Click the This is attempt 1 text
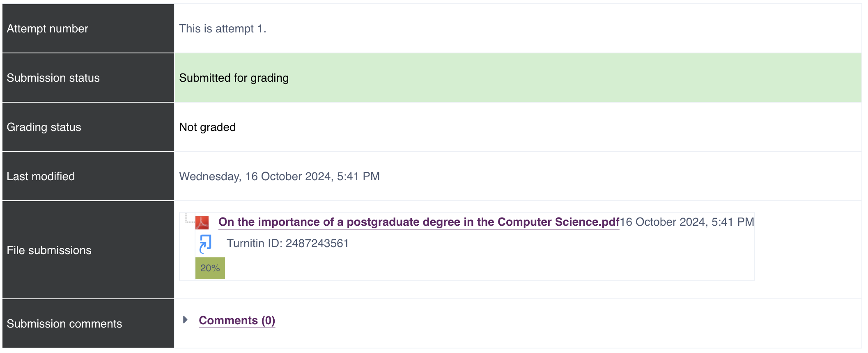The height and width of the screenshot is (353, 868). (223, 29)
